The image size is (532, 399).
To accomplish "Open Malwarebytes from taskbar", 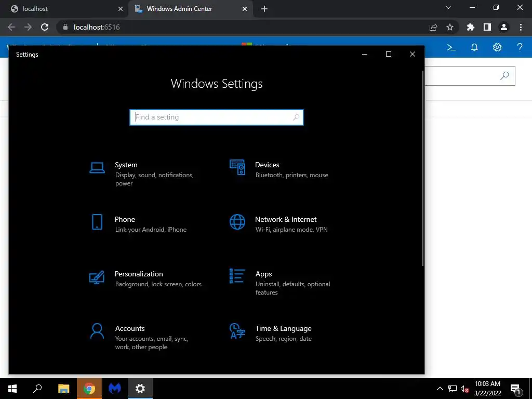I will pos(115,389).
